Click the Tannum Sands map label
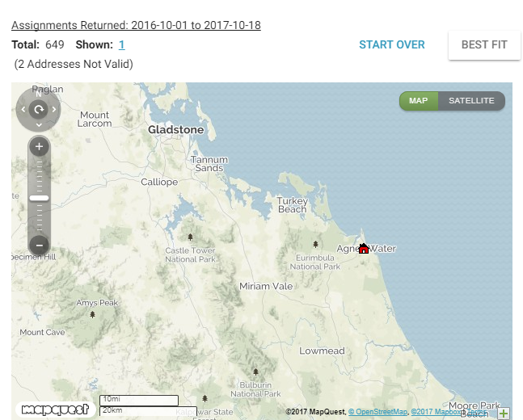The image size is (523, 420). pos(209,164)
